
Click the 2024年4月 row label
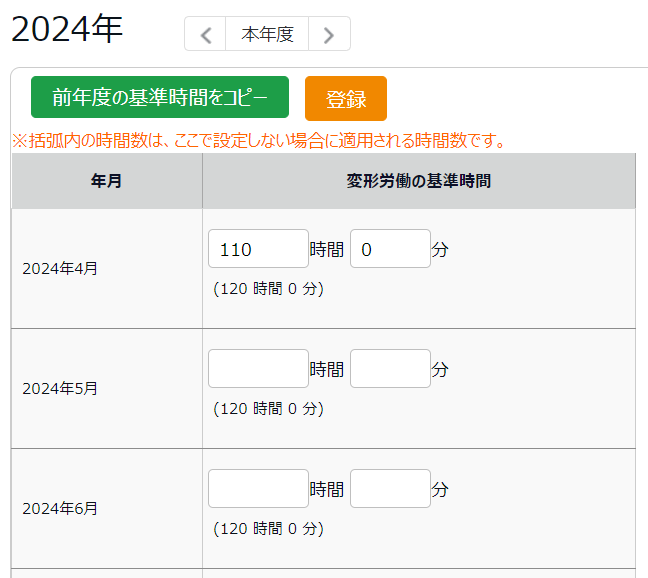(60, 269)
